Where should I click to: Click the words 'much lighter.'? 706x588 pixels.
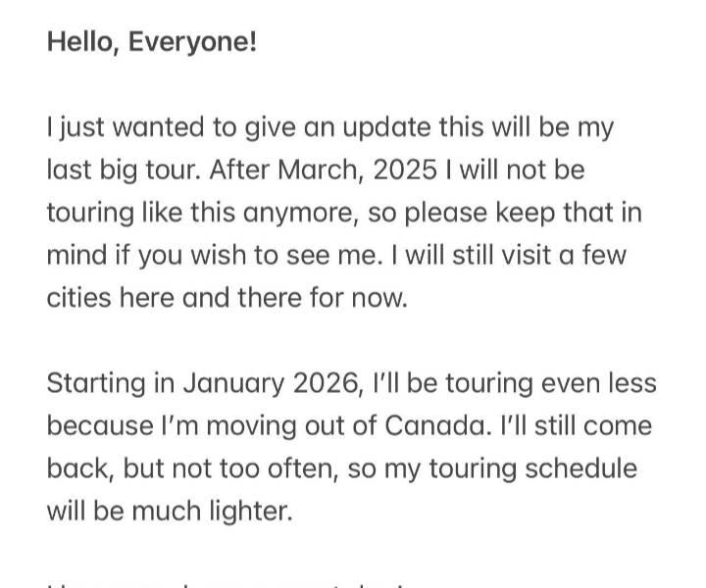212,512
